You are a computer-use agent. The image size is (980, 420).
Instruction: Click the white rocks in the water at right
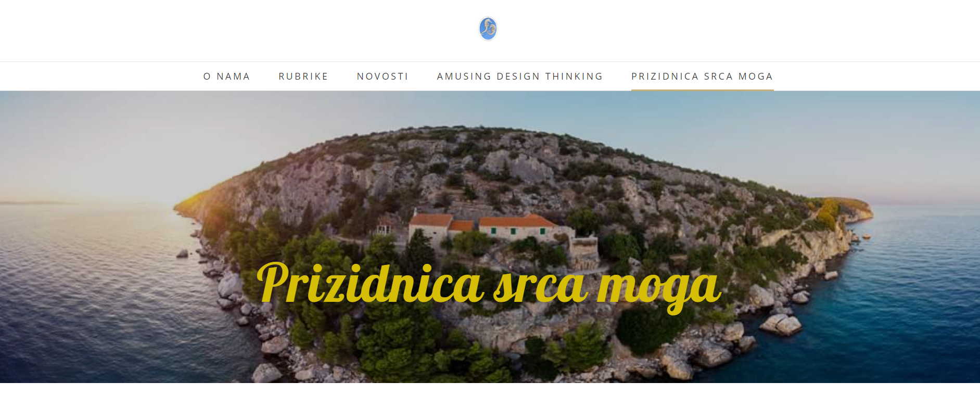tap(780, 324)
